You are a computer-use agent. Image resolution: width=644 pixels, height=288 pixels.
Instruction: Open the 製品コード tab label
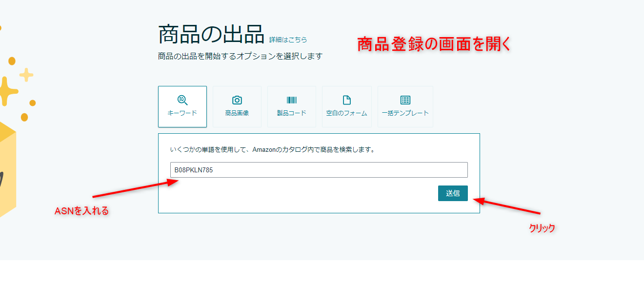[x=292, y=113]
